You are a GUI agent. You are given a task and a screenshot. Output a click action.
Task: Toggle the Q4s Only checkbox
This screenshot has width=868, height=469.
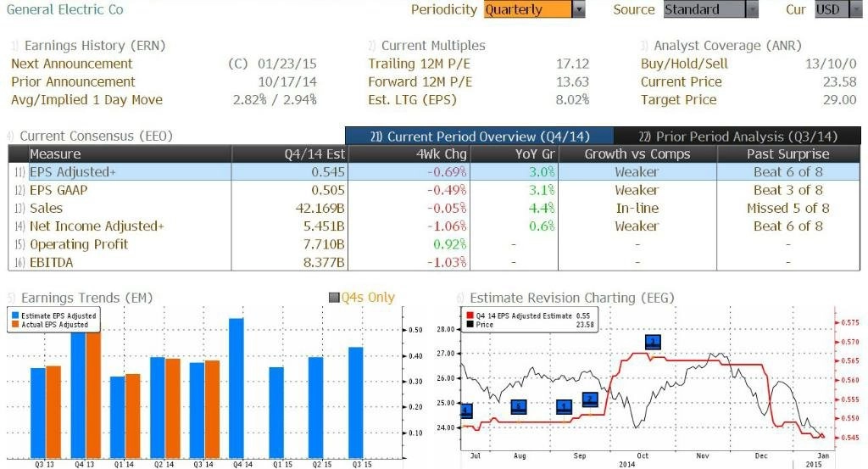point(334,298)
